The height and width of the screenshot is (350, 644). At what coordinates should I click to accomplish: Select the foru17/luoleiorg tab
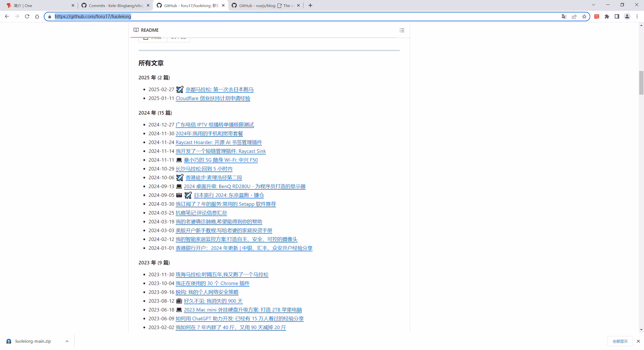click(190, 6)
